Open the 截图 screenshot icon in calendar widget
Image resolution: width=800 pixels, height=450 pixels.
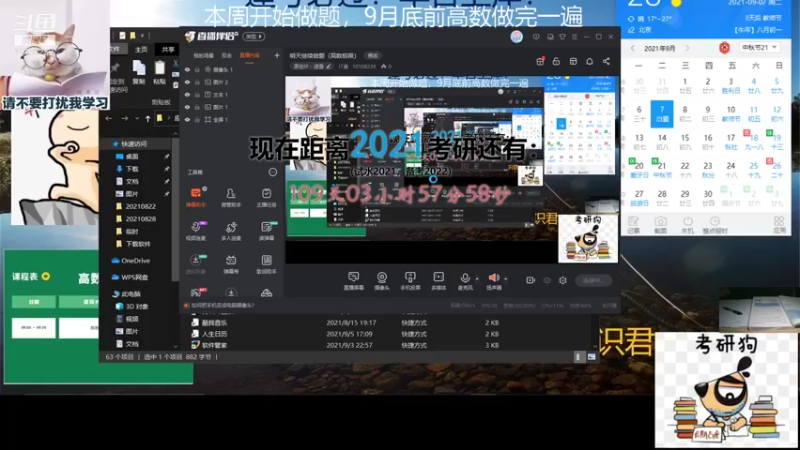pos(660,224)
